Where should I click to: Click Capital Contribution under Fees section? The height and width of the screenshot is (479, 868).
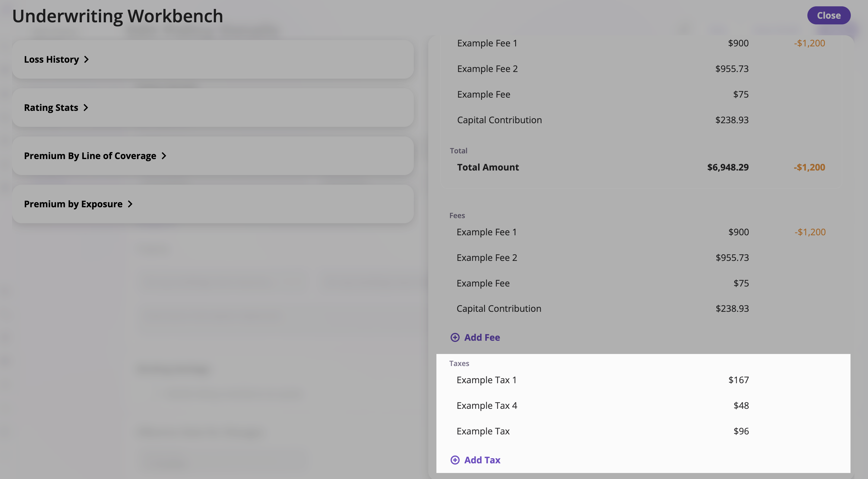pyautogui.click(x=499, y=309)
